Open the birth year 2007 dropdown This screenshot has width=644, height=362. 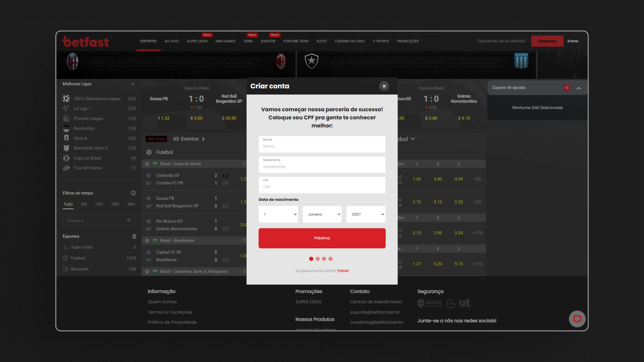(x=366, y=214)
